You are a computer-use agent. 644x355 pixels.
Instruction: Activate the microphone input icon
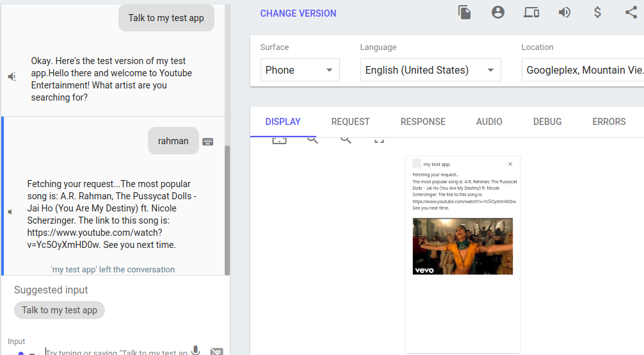pos(196,351)
